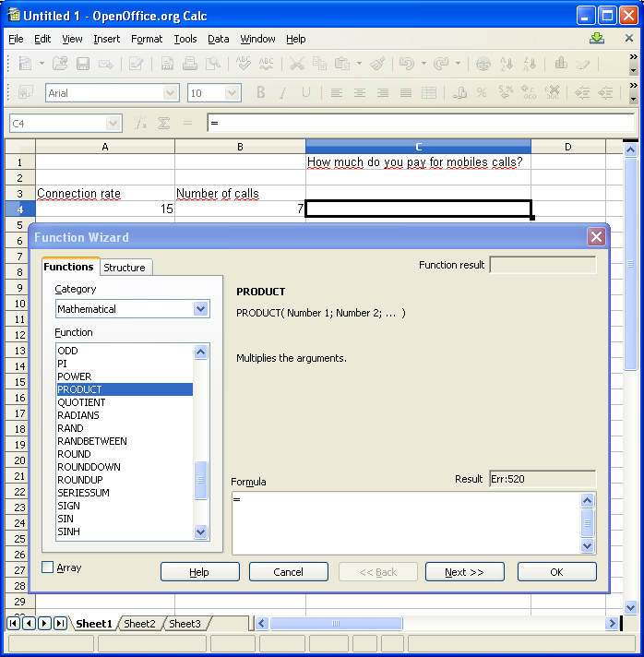The image size is (644, 657).
Task: Click the Print icon in toolbar
Action: coord(190,64)
